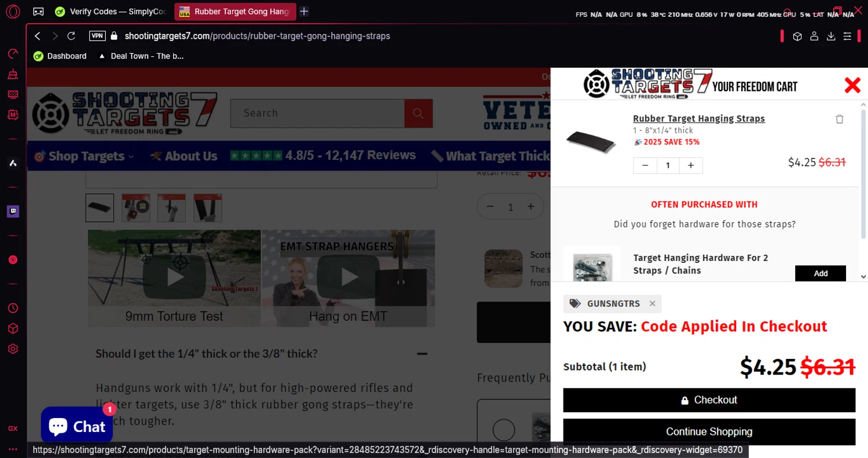868x458 pixels.
Task: Open the Deal Town bookmark
Action: click(141, 56)
